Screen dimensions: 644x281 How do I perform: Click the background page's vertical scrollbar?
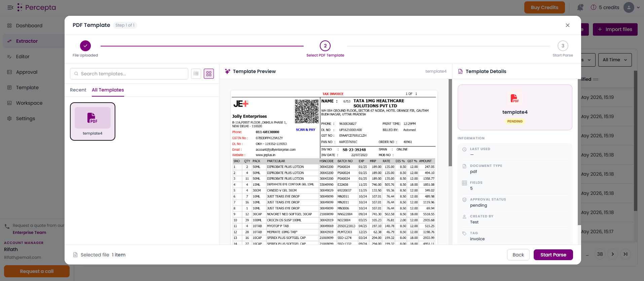(636, 141)
